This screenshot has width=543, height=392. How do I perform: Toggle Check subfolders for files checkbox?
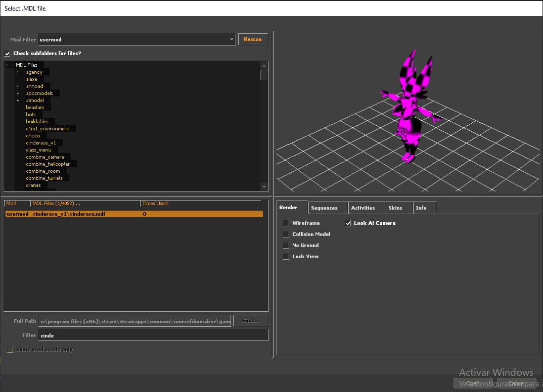[7, 53]
